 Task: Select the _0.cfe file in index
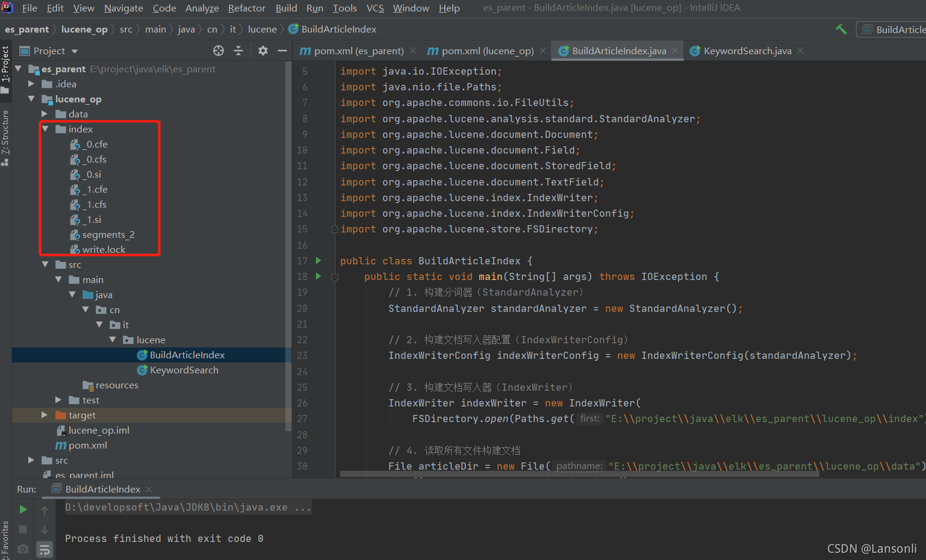(x=89, y=144)
